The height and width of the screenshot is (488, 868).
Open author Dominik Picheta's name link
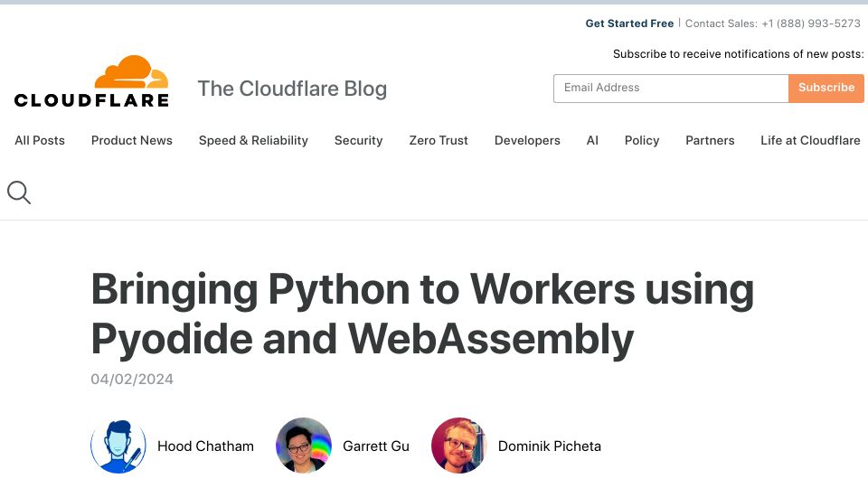coord(549,446)
